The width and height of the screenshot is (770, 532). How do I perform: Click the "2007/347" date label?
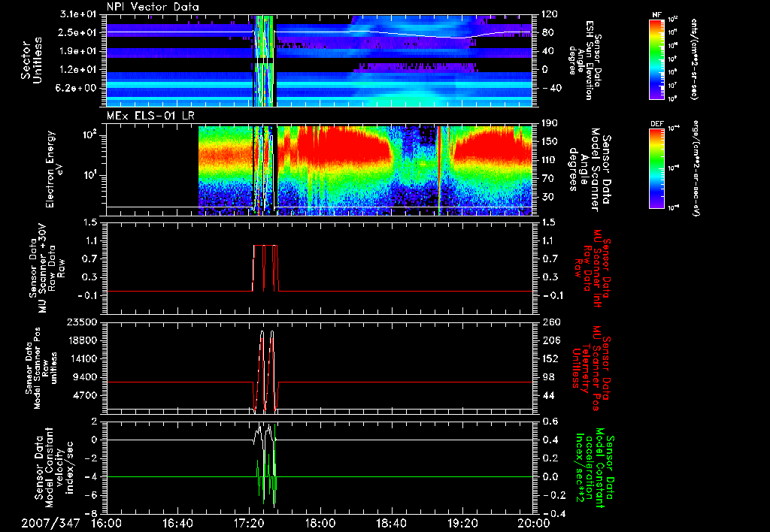click(50, 523)
